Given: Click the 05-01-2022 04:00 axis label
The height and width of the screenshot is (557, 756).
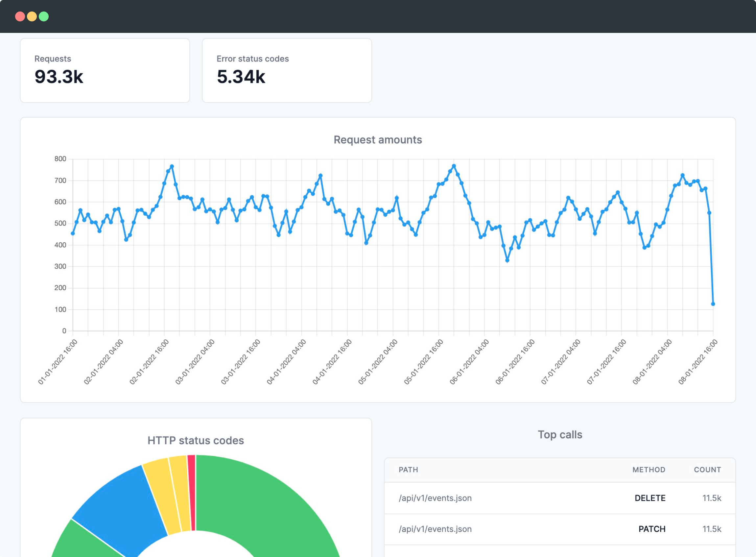Looking at the screenshot, I should pyautogui.click(x=378, y=362).
